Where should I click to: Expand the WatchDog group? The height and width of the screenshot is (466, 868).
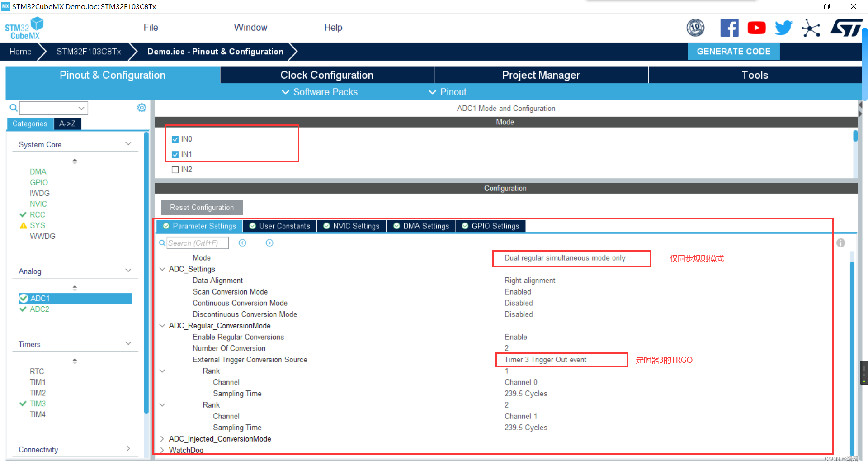pos(162,450)
